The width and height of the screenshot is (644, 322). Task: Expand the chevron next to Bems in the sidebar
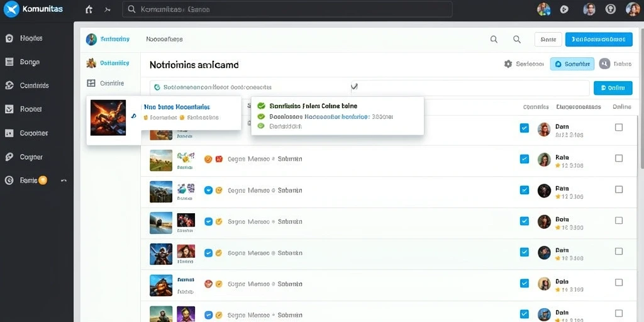tap(64, 180)
